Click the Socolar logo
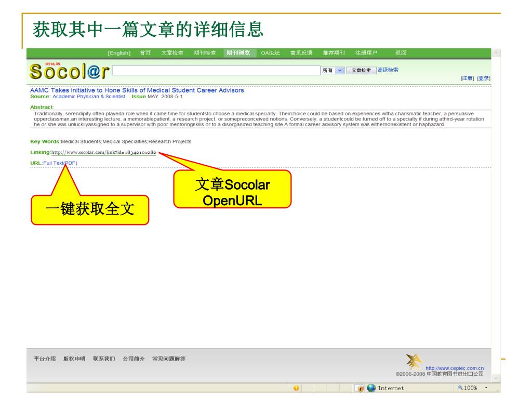 pos(69,71)
